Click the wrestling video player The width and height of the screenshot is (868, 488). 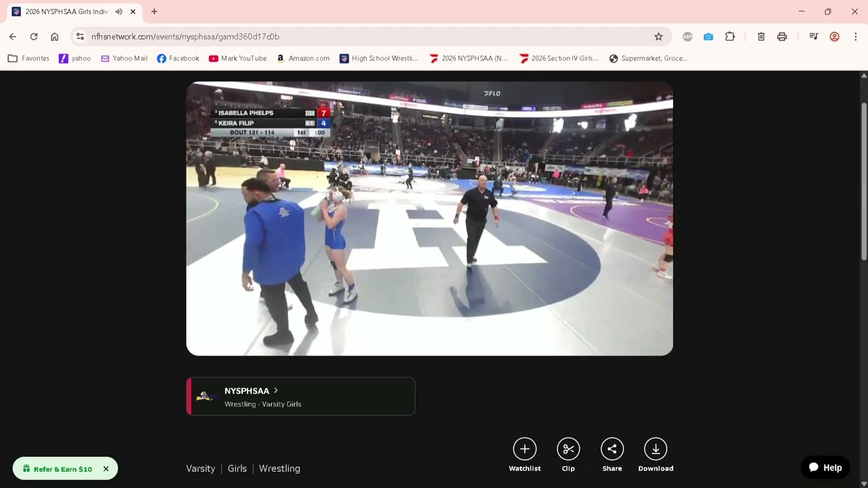click(x=430, y=218)
